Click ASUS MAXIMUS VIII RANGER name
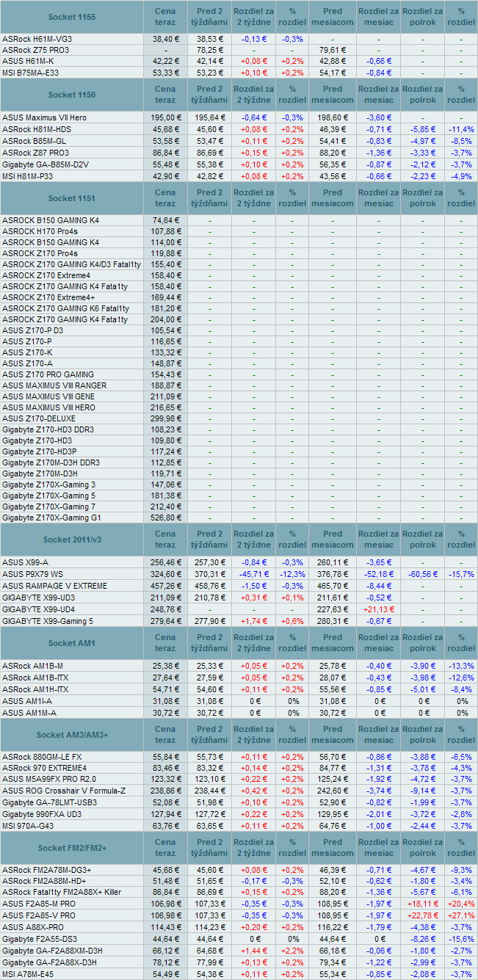The width and height of the screenshot is (478, 980). 54,385
